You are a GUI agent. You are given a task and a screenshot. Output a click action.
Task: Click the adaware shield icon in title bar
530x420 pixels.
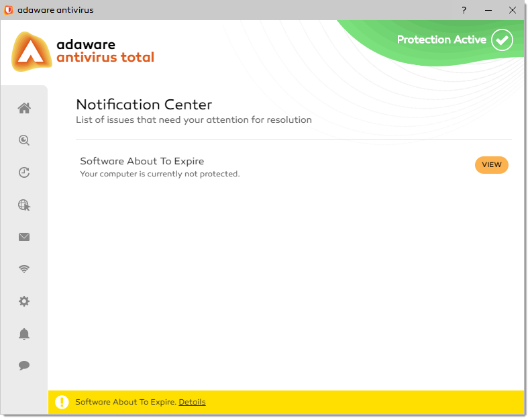click(9, 10)
